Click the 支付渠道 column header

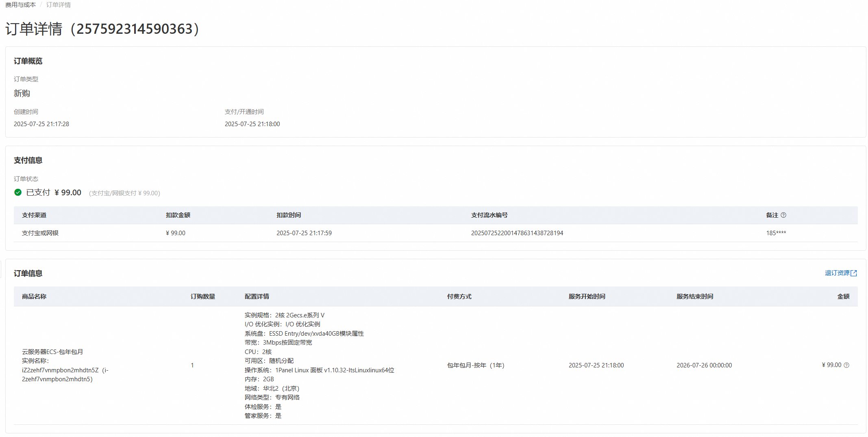34,215
